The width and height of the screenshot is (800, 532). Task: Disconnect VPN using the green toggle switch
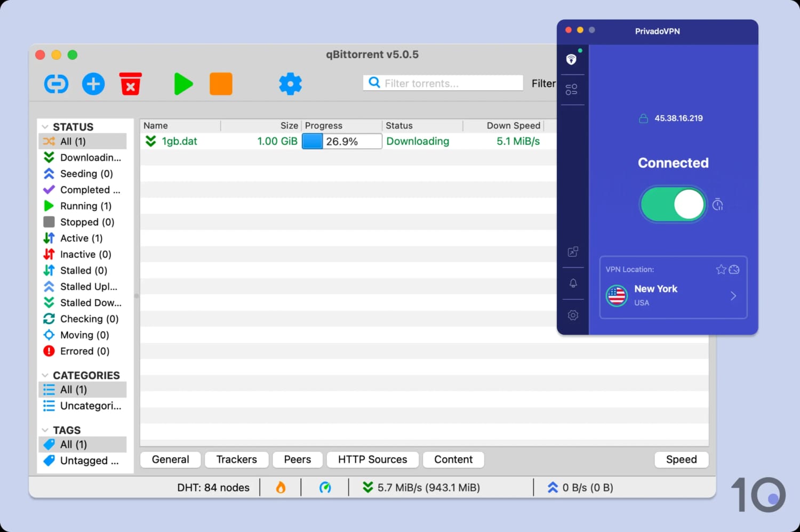(x=673, y=204)
